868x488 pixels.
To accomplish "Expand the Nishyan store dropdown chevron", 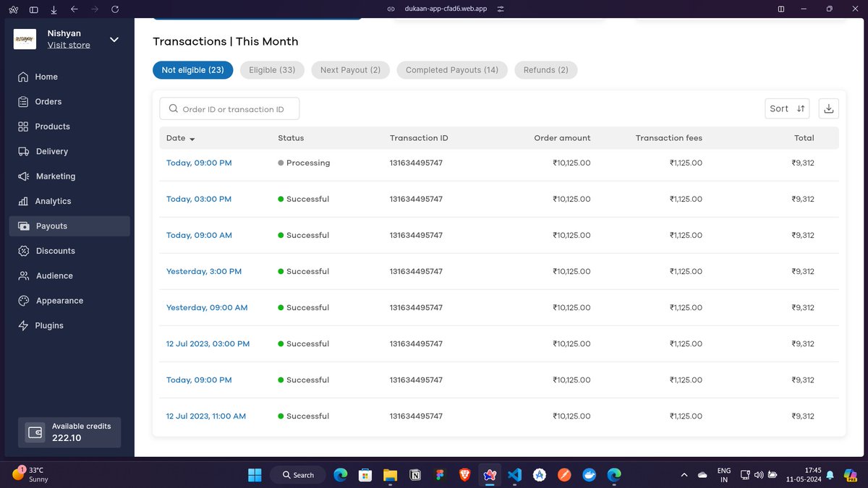I will coord(114,39).
